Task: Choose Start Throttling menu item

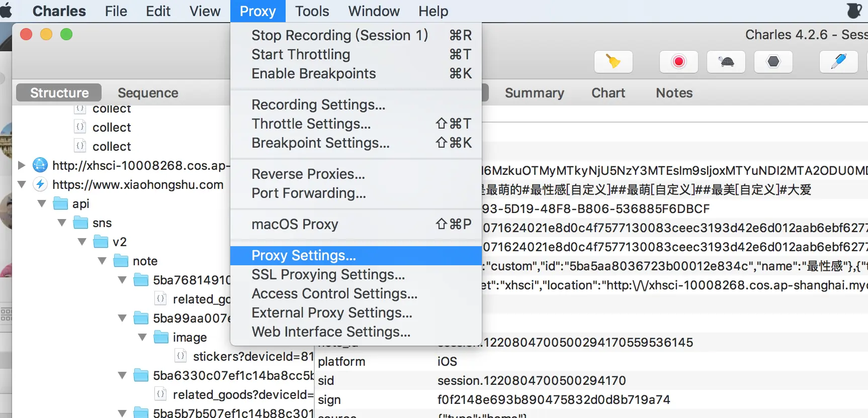Action: point(356,55)
